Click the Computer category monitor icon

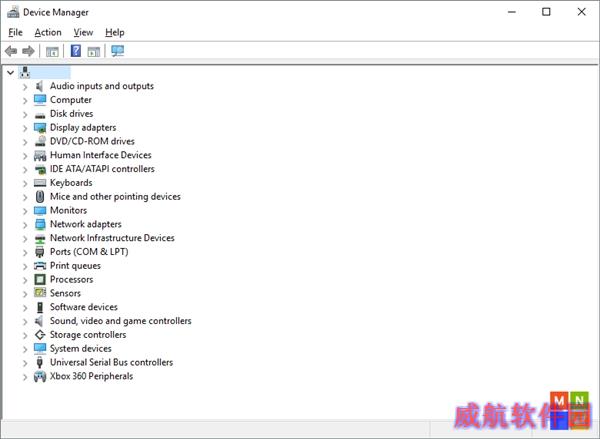point(40,100)
